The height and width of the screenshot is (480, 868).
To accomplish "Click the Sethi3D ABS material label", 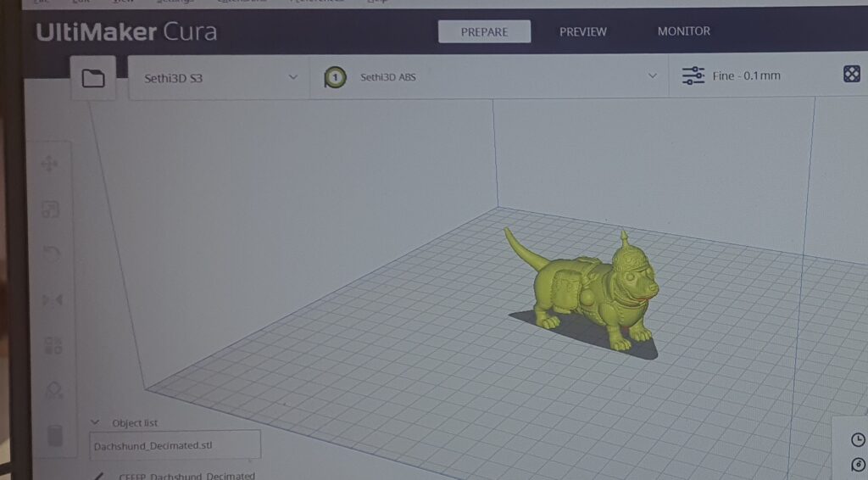I will [387, 77].
